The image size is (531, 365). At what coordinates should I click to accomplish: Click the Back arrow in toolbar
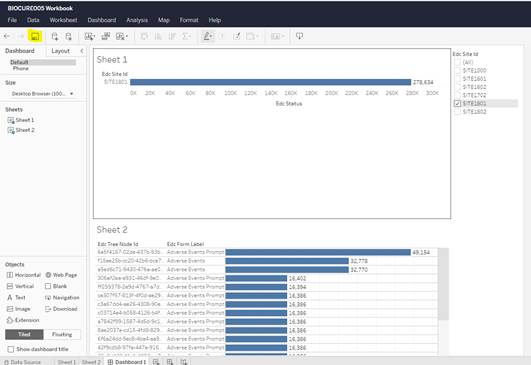[7, 36]
